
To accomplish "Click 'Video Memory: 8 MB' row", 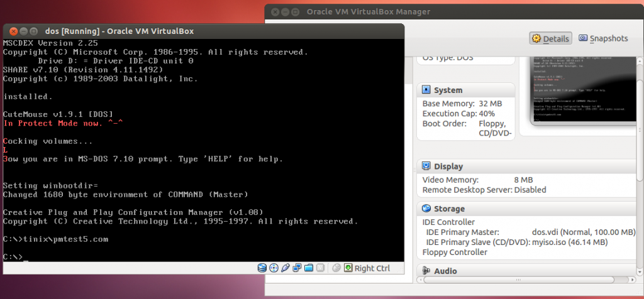I will 478,180.
